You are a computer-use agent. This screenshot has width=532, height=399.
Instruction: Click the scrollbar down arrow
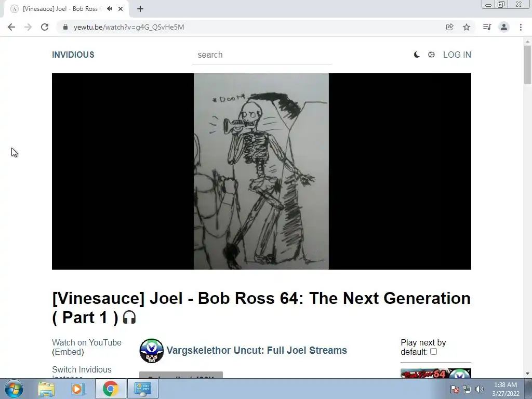[x=528, y=374]
